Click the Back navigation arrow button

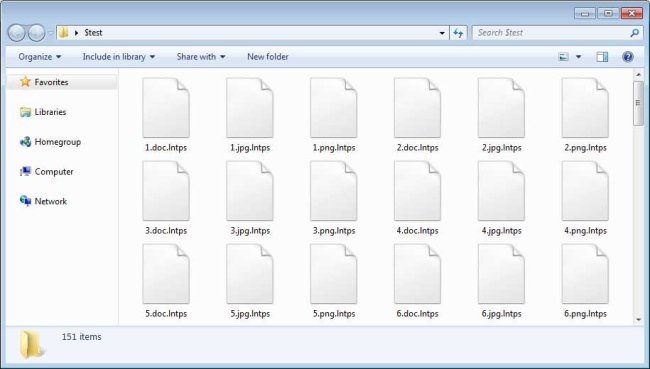tap(17, 33)
